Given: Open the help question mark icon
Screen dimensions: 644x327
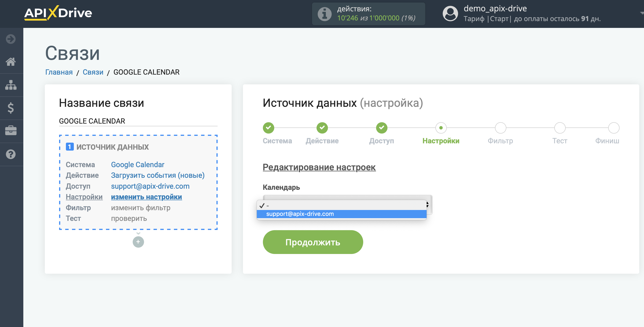Looking at the screenshot, I should 11,154.
